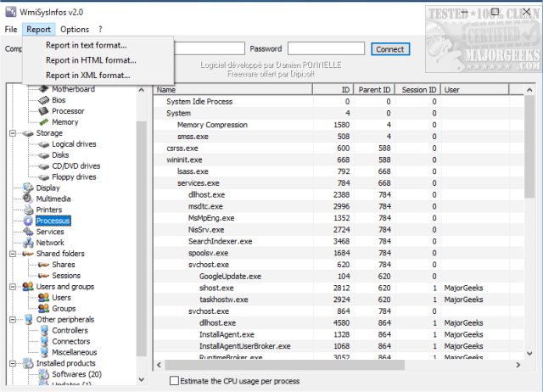Select the smss.exe process row
This screenshot has width=543, height=392.
(339, 137)
